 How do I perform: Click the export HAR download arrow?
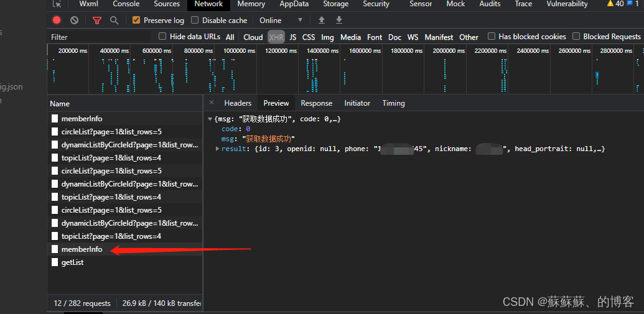(x=339, y=20)
